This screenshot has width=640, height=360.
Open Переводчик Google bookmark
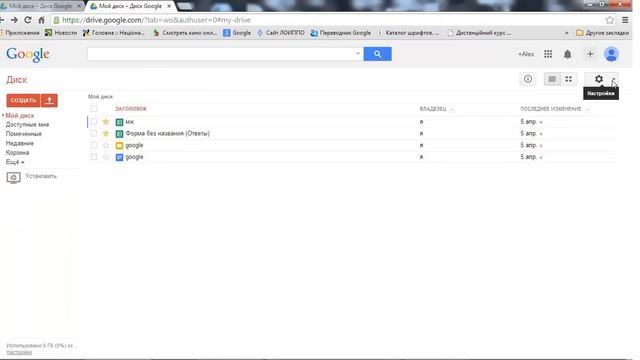341,33
